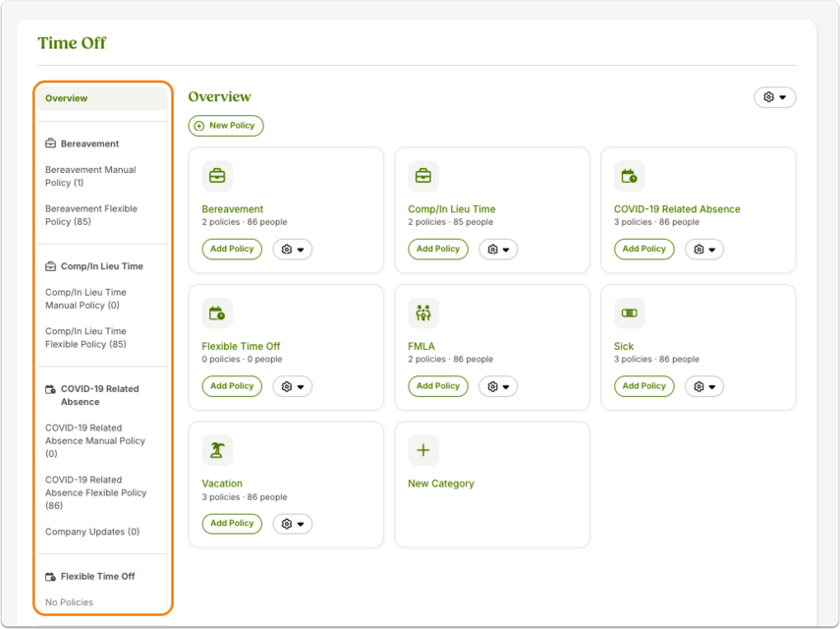Open Comp/In Lieu Time Flexible Policy (85)
Screen dimensions: 840x629
[85, 337]
